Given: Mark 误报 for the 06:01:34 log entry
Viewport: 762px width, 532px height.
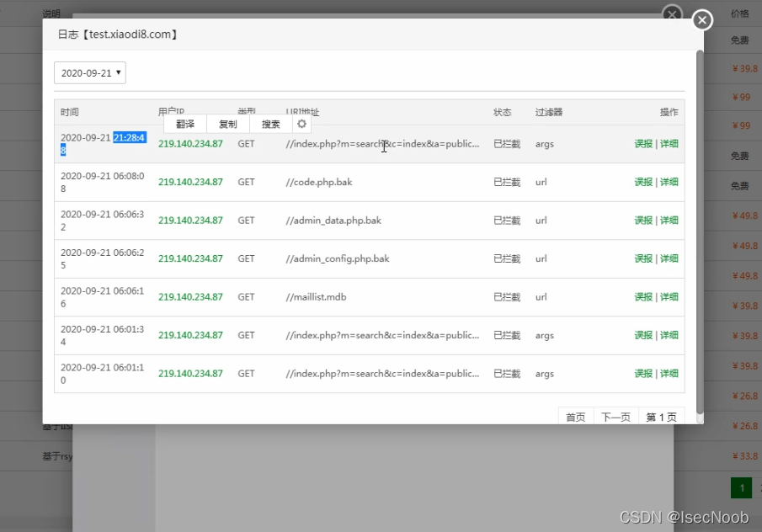Looking at the screenshot, I should tap(643, 335).
